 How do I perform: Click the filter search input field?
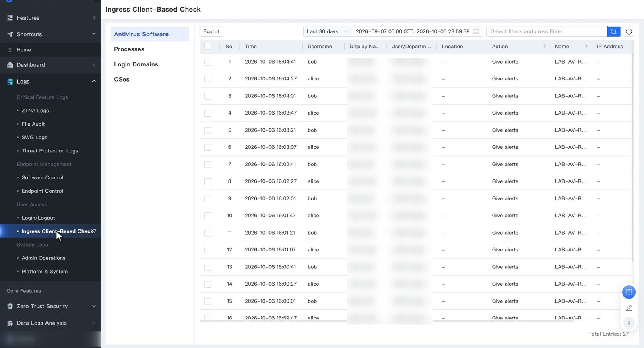(547, 31)
